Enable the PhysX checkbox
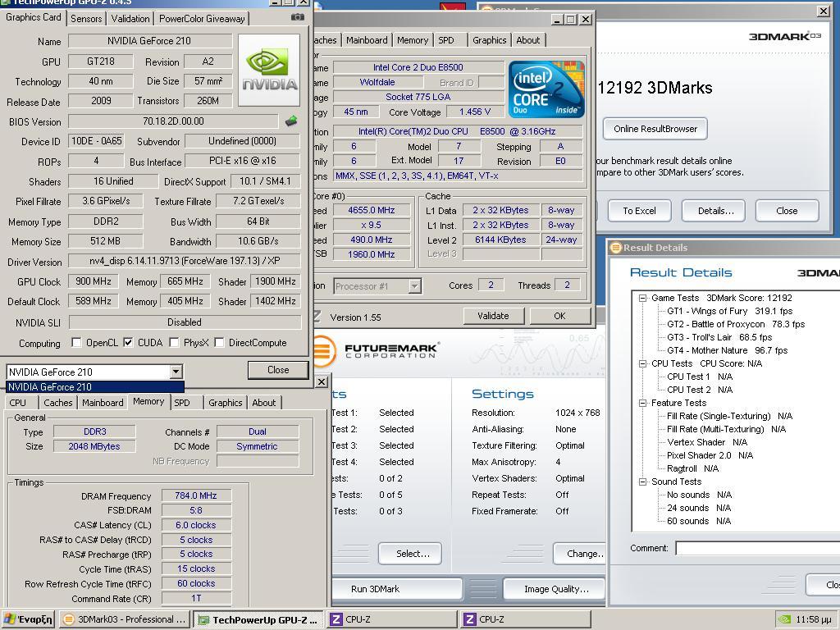The height and width of the screenshot is (630, 840). pyautogui.click(x=174, y=342)
